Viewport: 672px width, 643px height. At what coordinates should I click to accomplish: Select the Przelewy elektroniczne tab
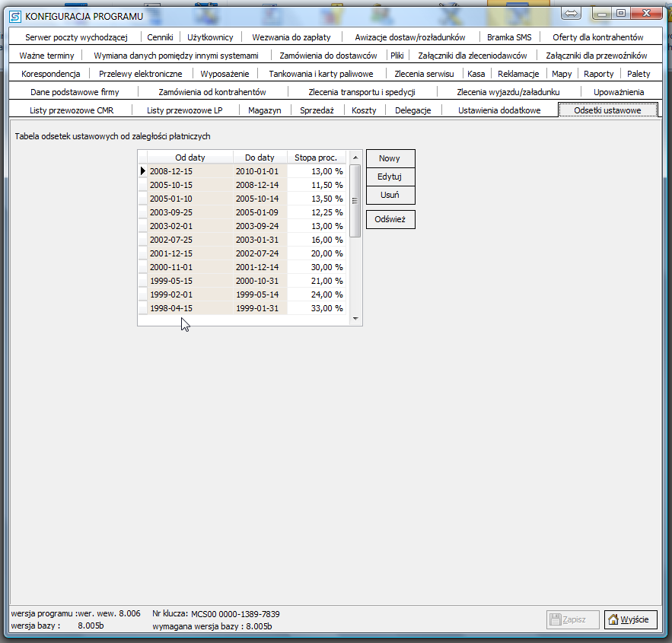(141, 74)
